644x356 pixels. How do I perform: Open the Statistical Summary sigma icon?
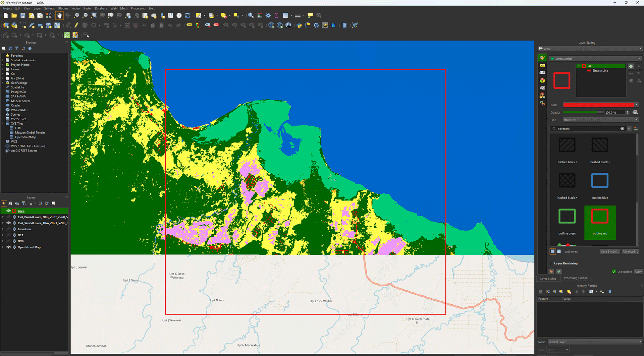tap(276, 15)
